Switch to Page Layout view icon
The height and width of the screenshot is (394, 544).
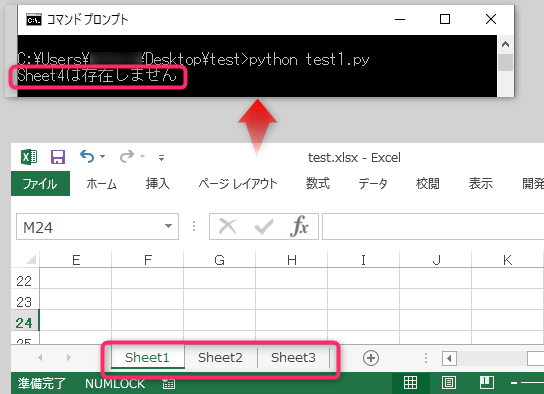click(x=449, y=383)
